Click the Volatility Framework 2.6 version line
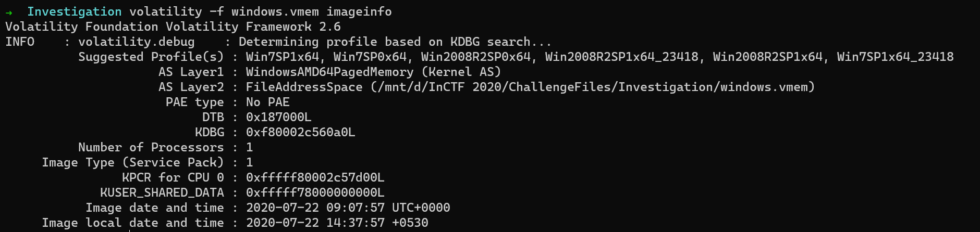Viewport: 980px width, 232px height. tap(173, 27)
